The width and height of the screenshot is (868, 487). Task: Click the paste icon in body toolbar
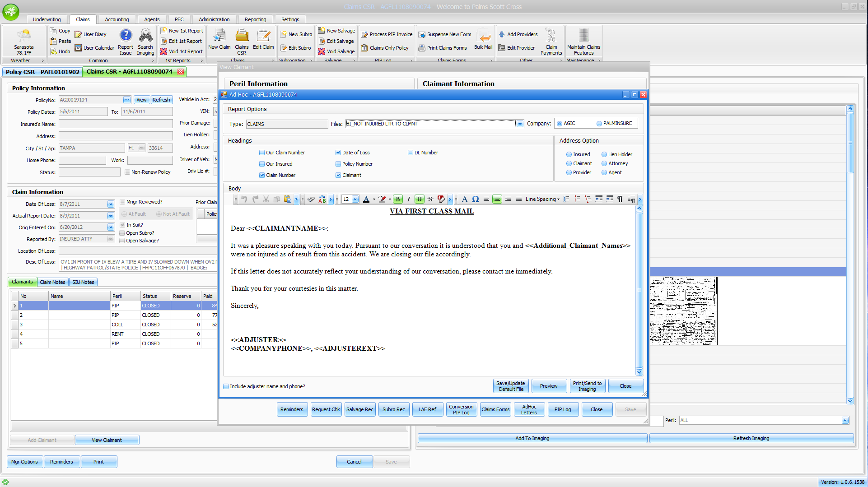287,199
